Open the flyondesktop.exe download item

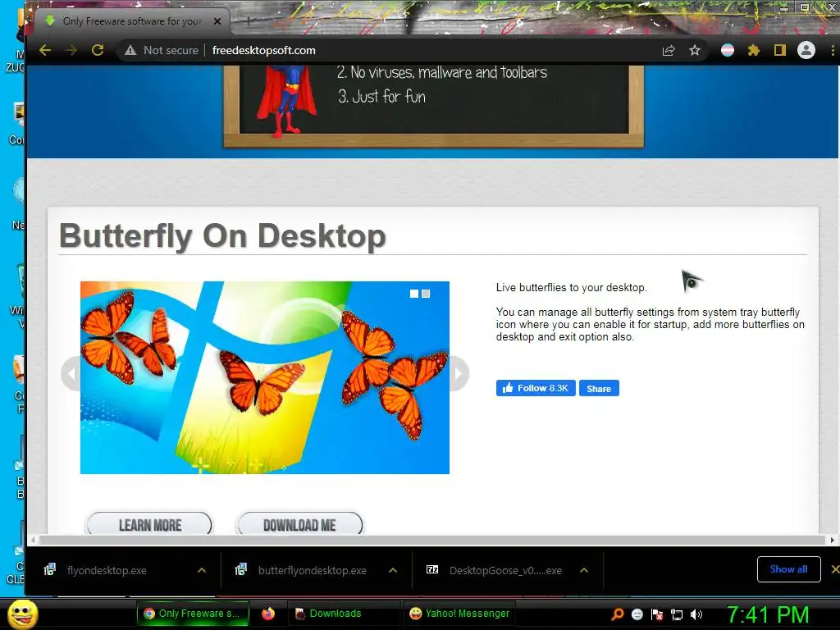107,571
